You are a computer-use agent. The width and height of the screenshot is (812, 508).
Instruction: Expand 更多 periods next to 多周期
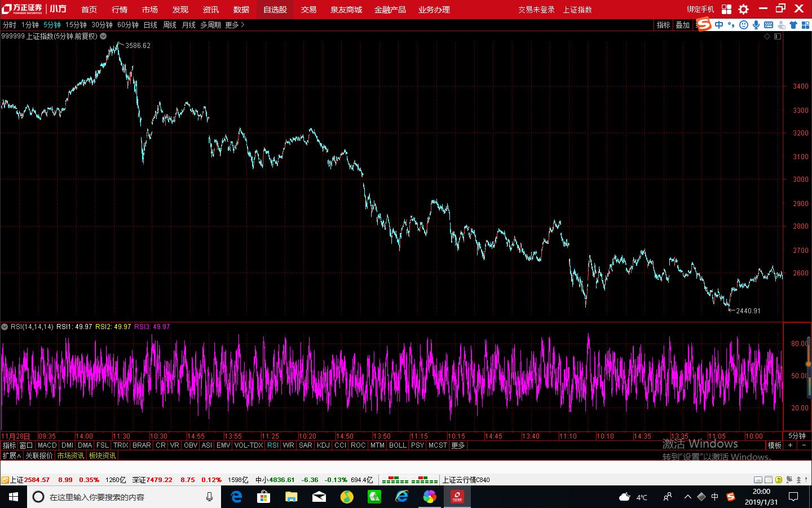click(x=235, y=25)
